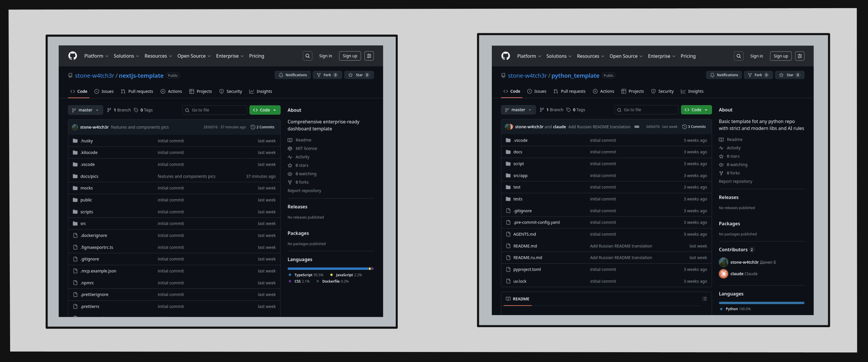Fork the nextjs-template repository
Image resolution: width=868 pixels, height=362 pixels.
pos(327,75)
